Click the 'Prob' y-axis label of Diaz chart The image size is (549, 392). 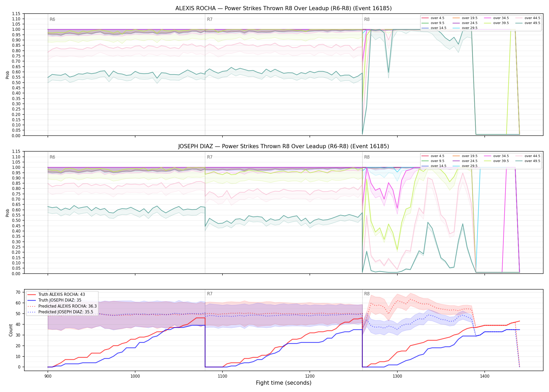tap(8, 213)
